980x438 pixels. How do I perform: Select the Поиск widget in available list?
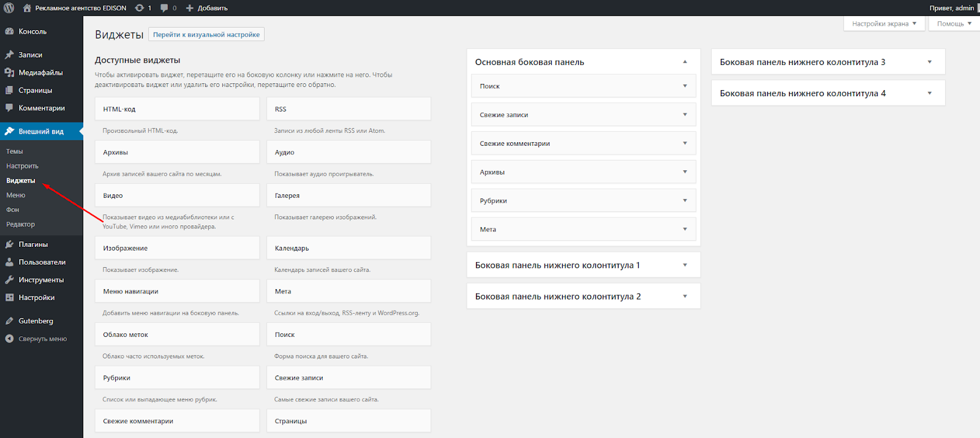[349, 334]
